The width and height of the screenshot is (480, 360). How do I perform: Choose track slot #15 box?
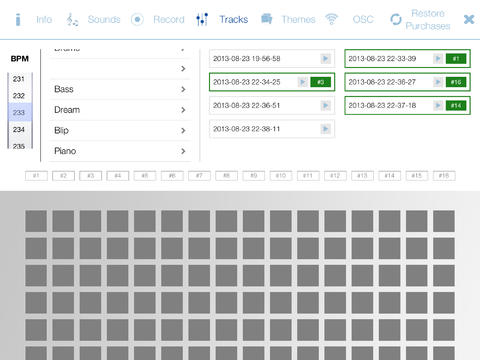click(417, 176)
